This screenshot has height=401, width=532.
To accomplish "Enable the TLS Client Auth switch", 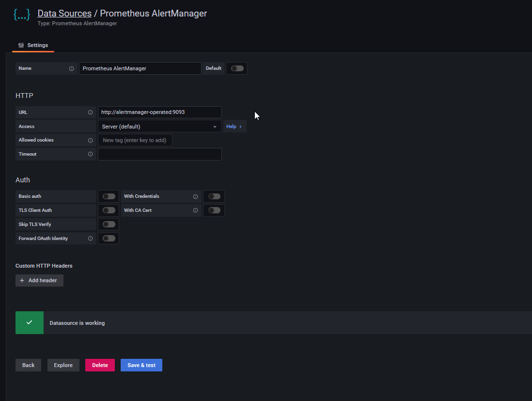I will coord(109,210).
